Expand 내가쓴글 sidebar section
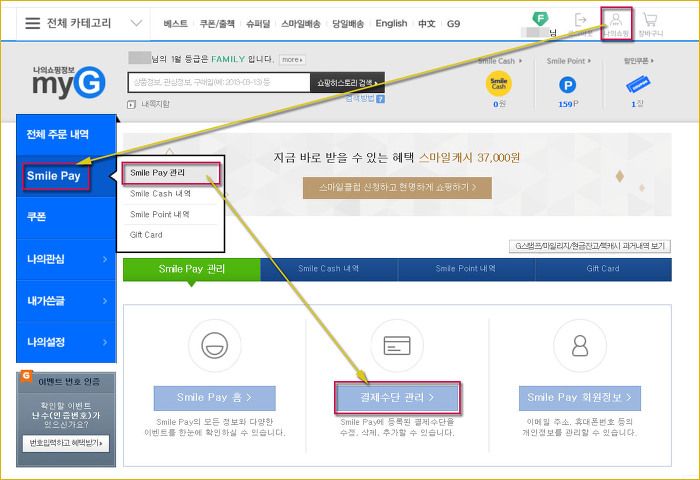The height and width of the screenshot is (480, 700). click(66, 301)
